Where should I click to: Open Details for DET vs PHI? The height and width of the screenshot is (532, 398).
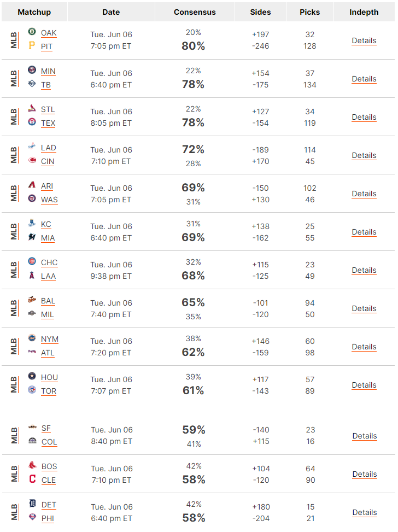tap(365, 512)
